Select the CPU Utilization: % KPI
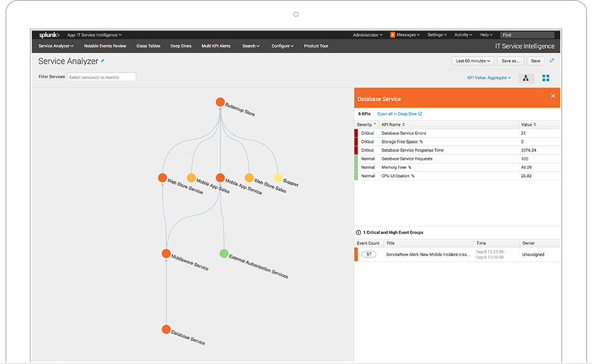The width and height of the screenshot is (592, 364). (x=457, y=176)
